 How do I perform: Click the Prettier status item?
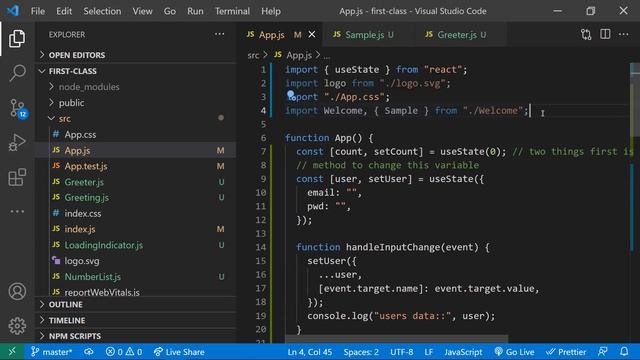(566, 352)
